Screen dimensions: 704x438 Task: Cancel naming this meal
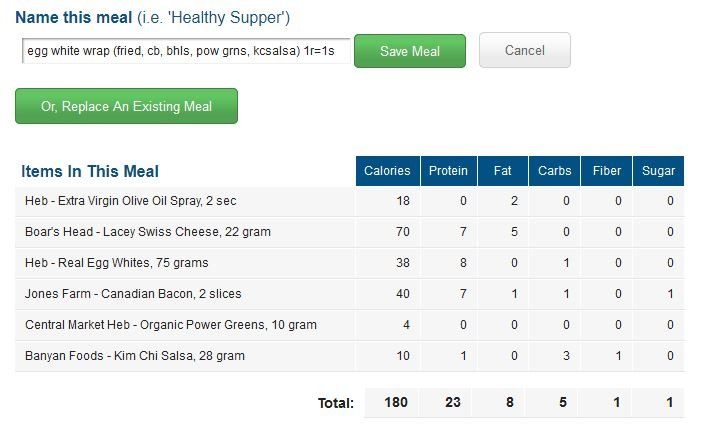point(524,50)
